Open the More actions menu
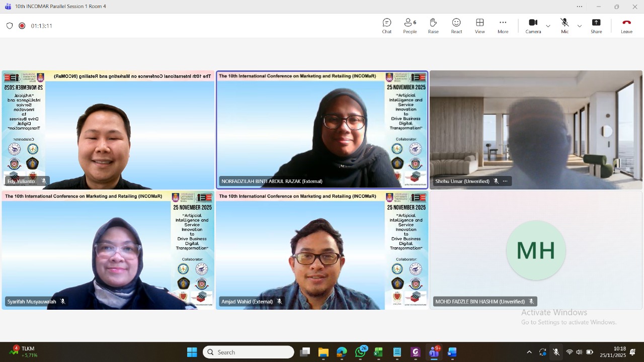The height and width of the screenshot is (362, 644). click(x=503, y=26)
